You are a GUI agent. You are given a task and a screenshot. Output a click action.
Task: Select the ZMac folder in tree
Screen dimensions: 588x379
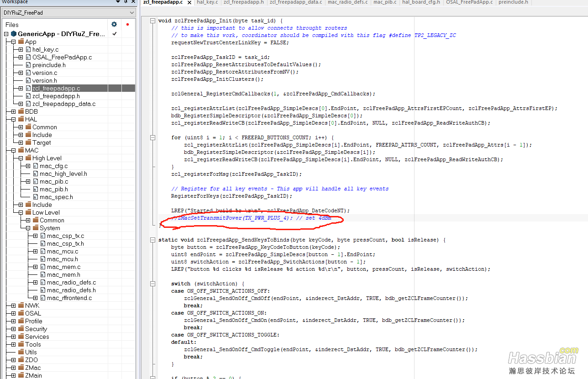[32, 368]
